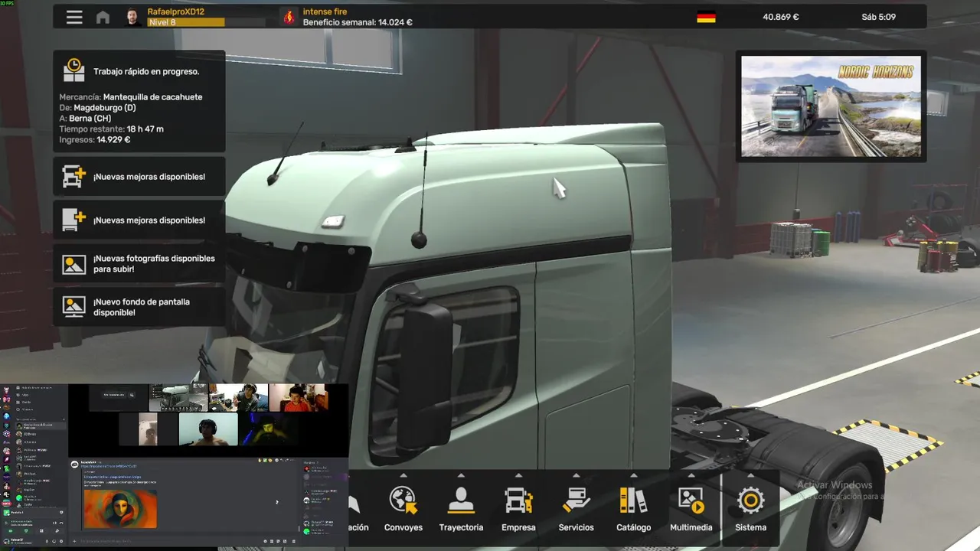The width and height of the screenshot is (980, 551).
Task: Open the Catálogo binders icon
Action: click(633, 500)
